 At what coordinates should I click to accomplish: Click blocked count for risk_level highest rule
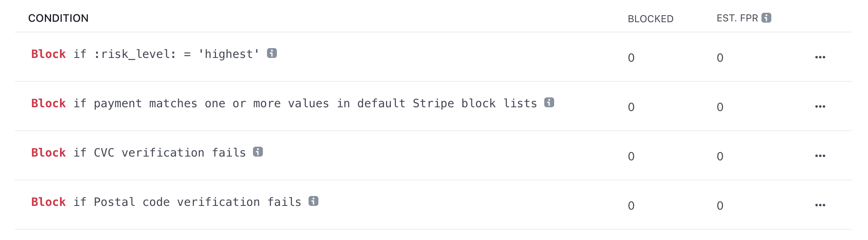(631, 58)
